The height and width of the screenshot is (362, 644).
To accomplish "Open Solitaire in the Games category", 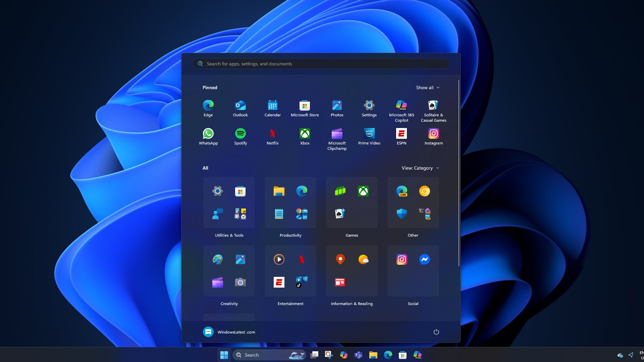I will pos(340,214).
